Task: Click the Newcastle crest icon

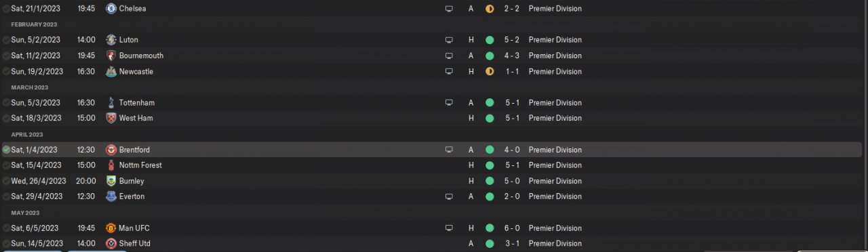Action: pos(111,71)
